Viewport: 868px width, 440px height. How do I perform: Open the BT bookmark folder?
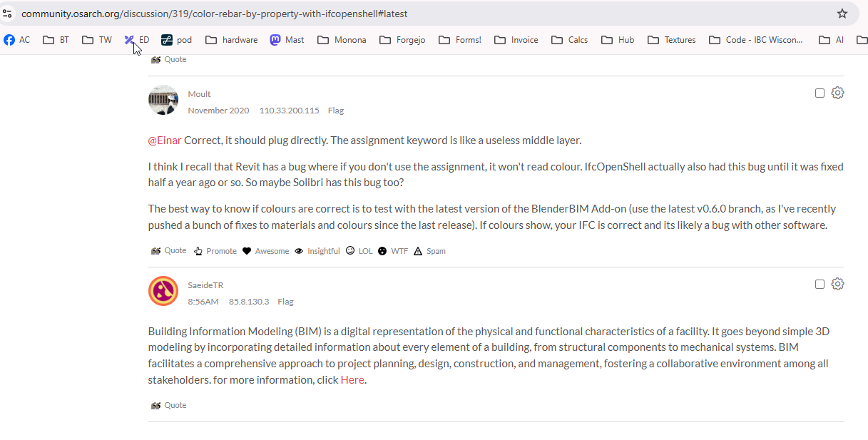tap(56, 40)
